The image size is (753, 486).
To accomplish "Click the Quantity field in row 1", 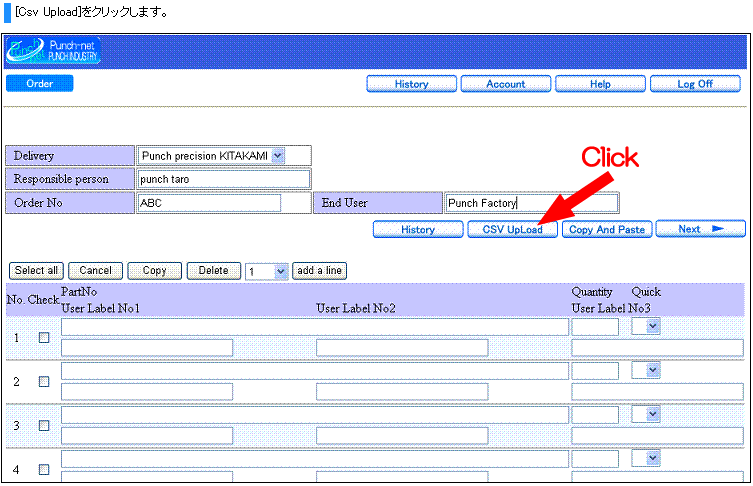I will pyautogui.click(x=595, y=327).
